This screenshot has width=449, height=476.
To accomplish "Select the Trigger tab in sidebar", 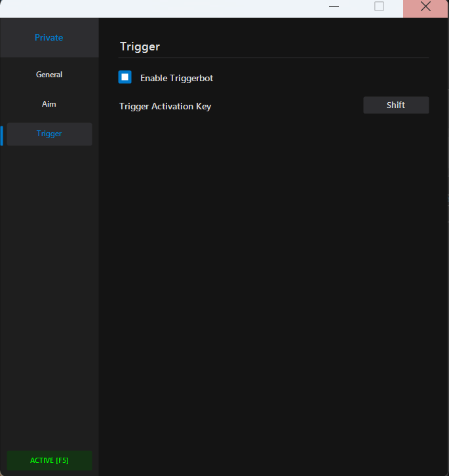I will click(x=49, y=134).
